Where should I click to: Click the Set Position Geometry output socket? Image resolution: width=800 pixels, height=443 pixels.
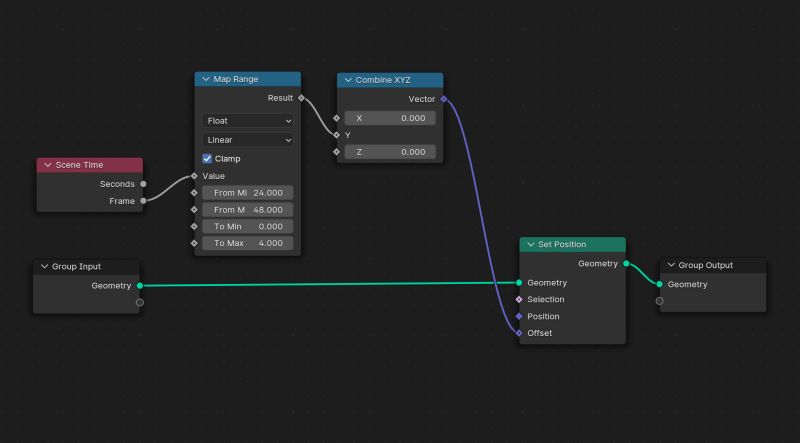tap(626, 264)
